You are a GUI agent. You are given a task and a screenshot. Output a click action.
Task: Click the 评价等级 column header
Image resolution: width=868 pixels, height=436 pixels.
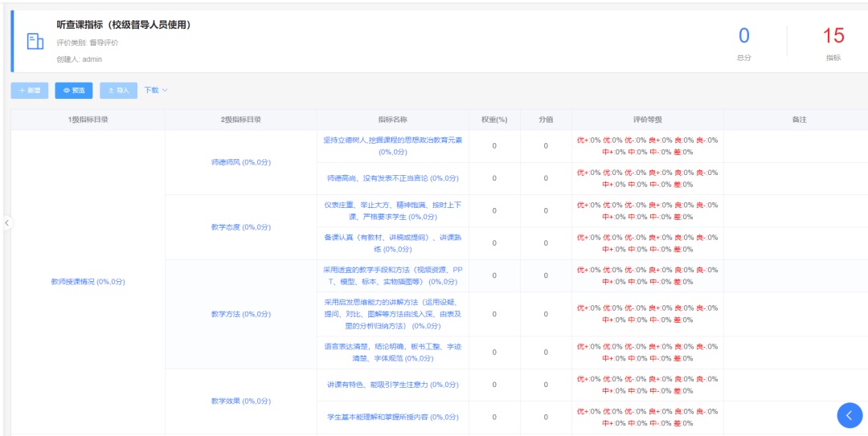point(647,120)
